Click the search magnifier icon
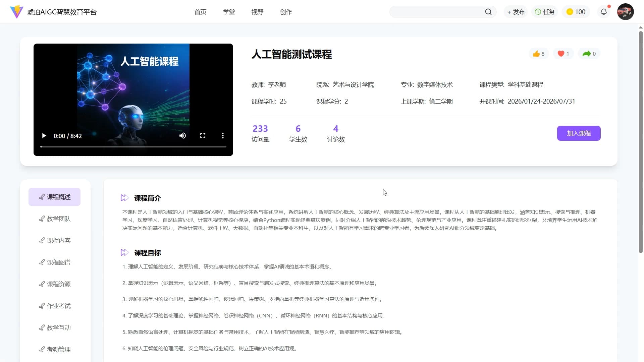This screenshot has width=644, height=362. tap(488, 12)
